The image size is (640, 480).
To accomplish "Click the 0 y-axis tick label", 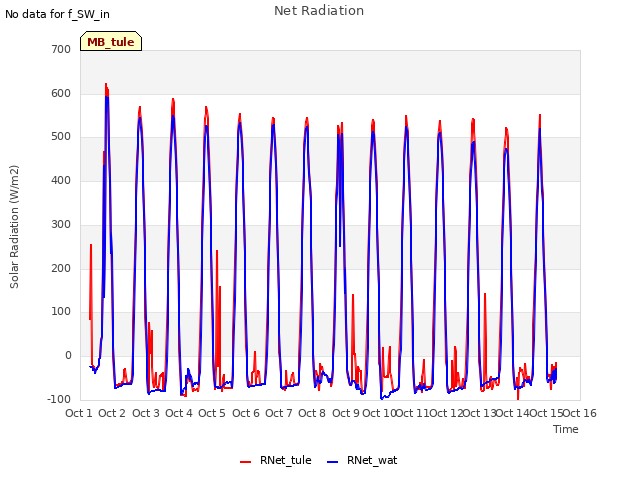I will [68, 356].
